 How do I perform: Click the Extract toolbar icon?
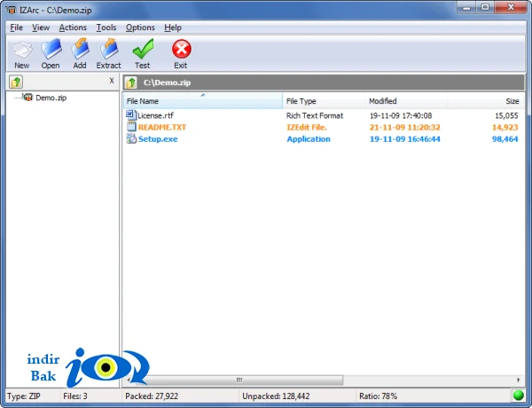109,49
